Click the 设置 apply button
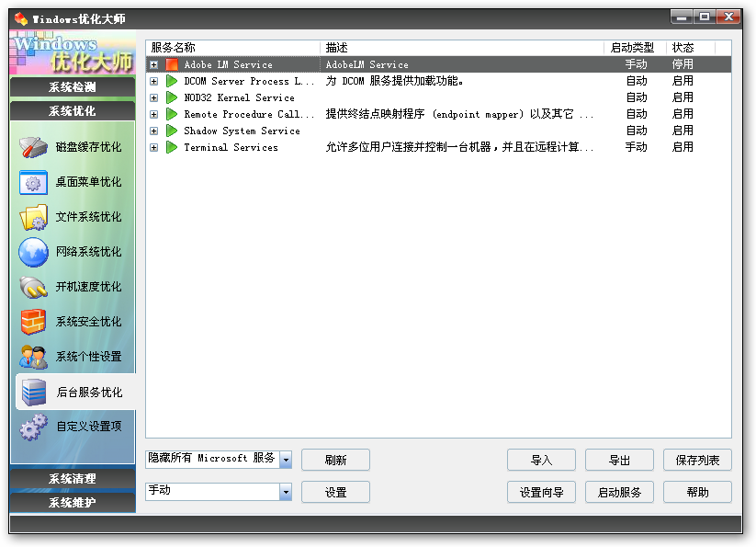756x547 pixels. pyautogui.click(x=335, y=492)
